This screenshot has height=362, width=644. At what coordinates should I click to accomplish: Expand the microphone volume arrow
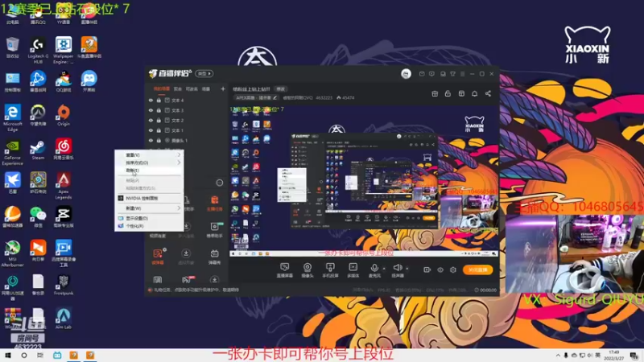pyautogui.click(x=384, y=269)
